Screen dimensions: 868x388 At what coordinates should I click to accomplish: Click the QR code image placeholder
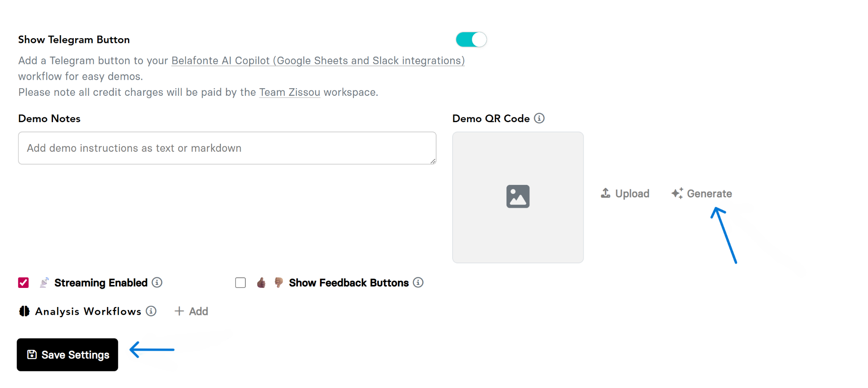pos(517,197)
